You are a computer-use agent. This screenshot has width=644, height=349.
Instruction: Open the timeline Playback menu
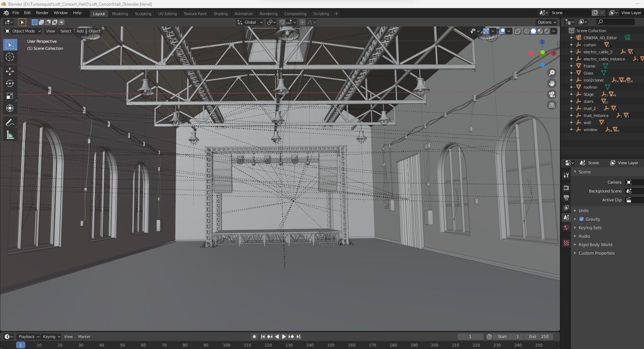[x=29, y=337]
